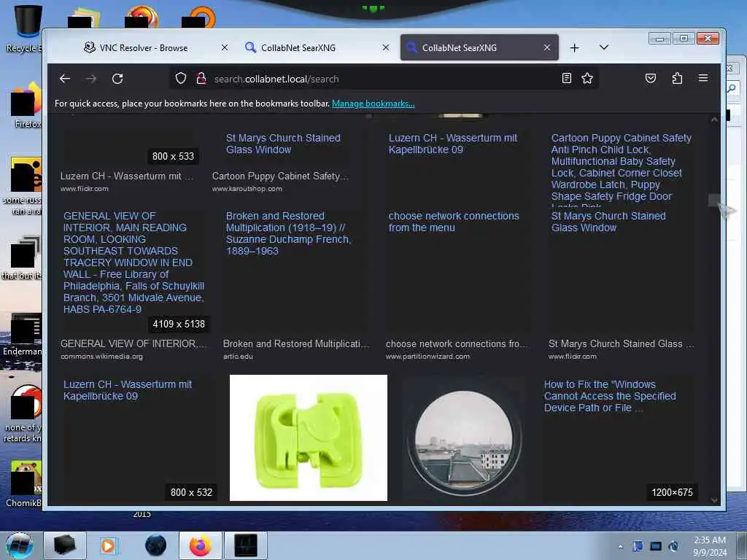Click the insecure connection padlock icon
Screen dimensions: 747x560
pyautogui.click(x=201, y=78)
